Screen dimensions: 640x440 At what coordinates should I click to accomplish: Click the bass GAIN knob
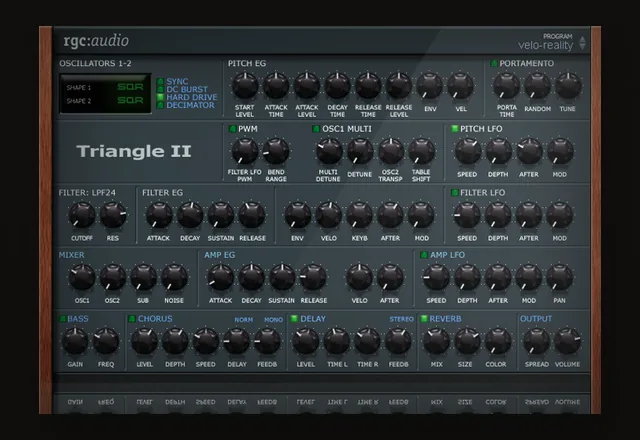click(x=75, y=341)
